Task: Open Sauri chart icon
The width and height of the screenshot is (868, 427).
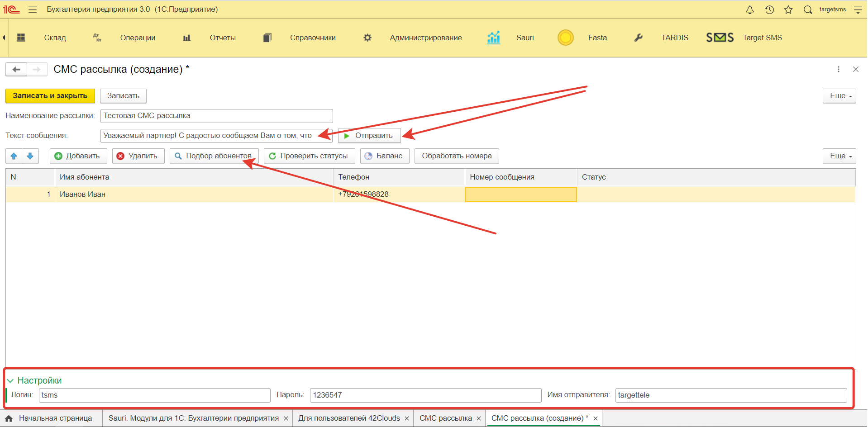Action: pos(494,38)
